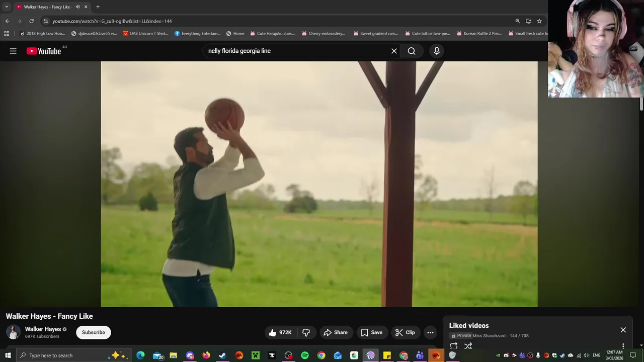Image resolution: width=644 pixels, height=362 pixels.
Task: Open more actions three-dot menu beside Clip
Action: pos(430,332)
